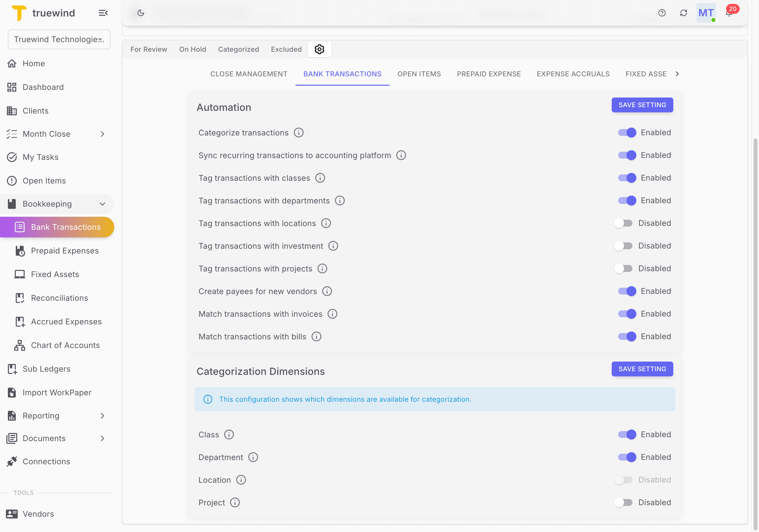Select the Prepaid Expenses icon in sidebar
Screen dimensions: 759x532
pyautogui.click(x=20, y=251)
